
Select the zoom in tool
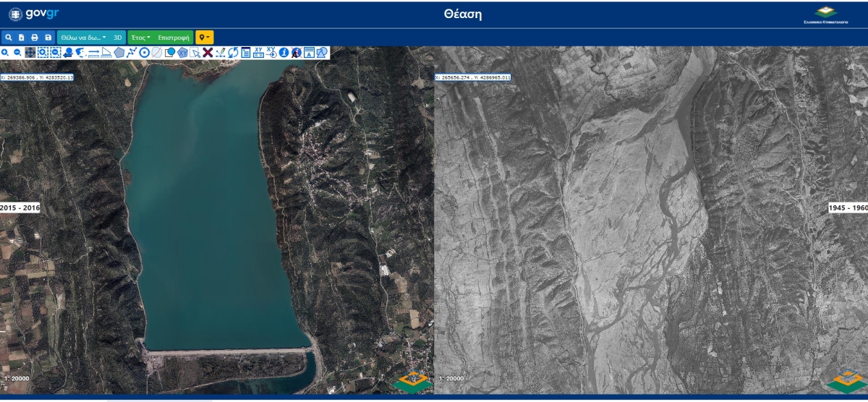tap(5, 53)
